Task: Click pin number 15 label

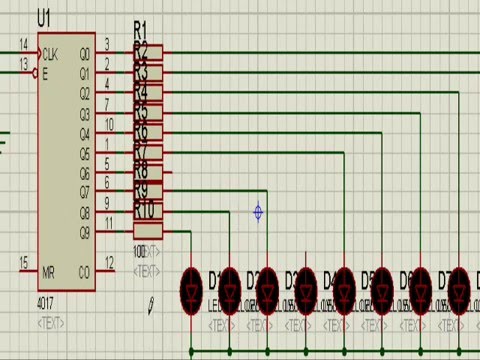Action: [24, 263]
